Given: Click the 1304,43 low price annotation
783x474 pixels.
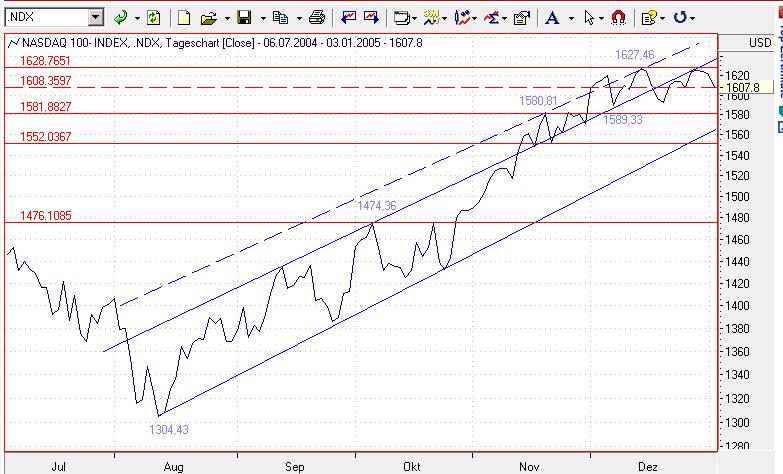Looking at the screenshot, I should tap(169, 430).
